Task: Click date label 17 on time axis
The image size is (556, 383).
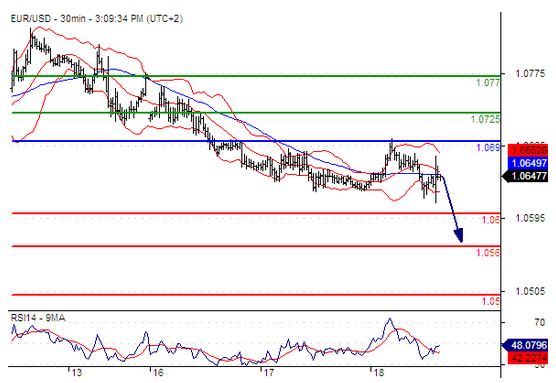Action: click(x=268, y=373)
